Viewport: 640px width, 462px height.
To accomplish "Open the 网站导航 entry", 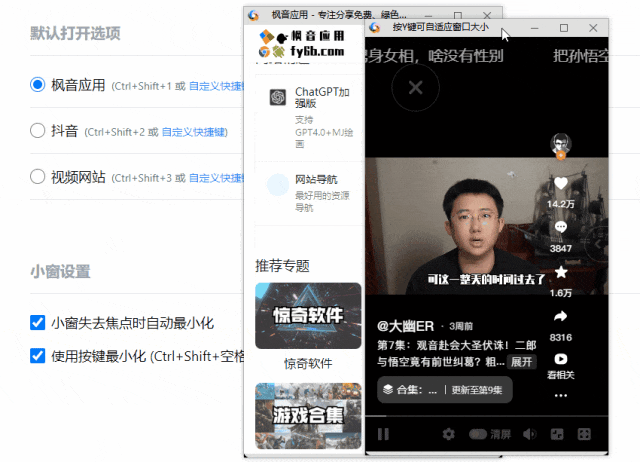I will (309, 193).
